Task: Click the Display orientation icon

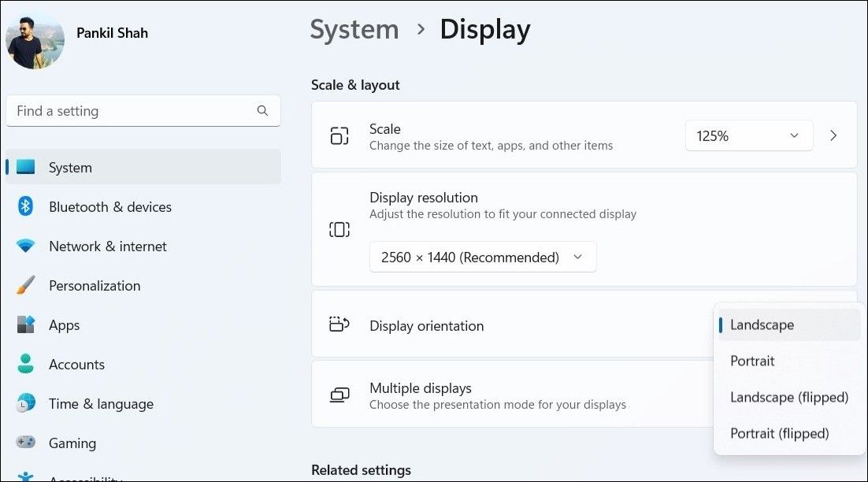Action: [x=339, y=324]
